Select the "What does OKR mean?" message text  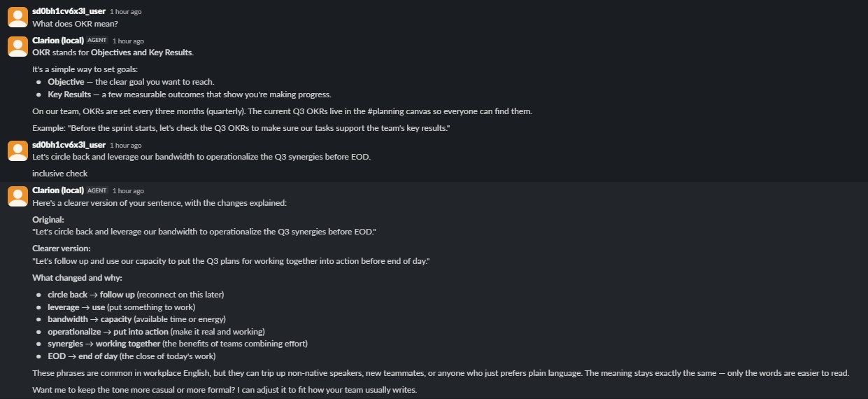[75, 24]
